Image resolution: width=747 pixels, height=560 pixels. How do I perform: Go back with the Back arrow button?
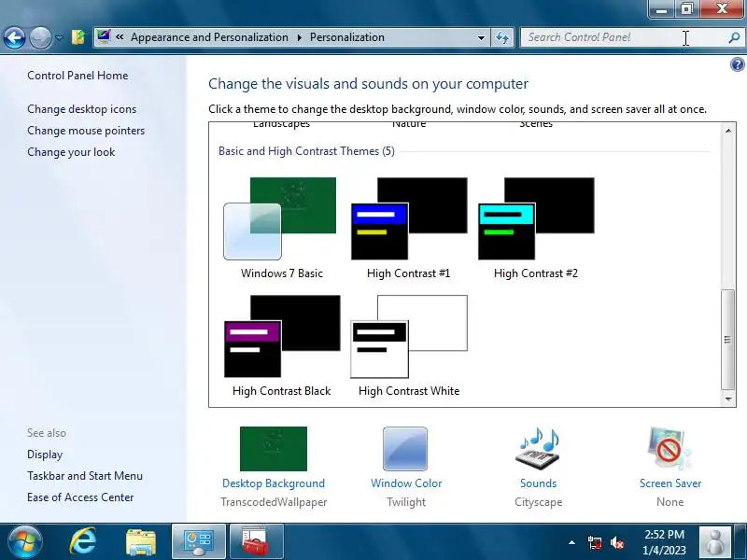pyautogui.click(x=14, y=37)
